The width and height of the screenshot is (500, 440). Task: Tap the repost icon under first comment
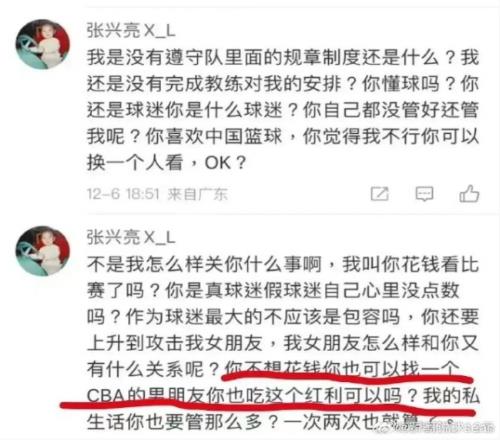380,194
